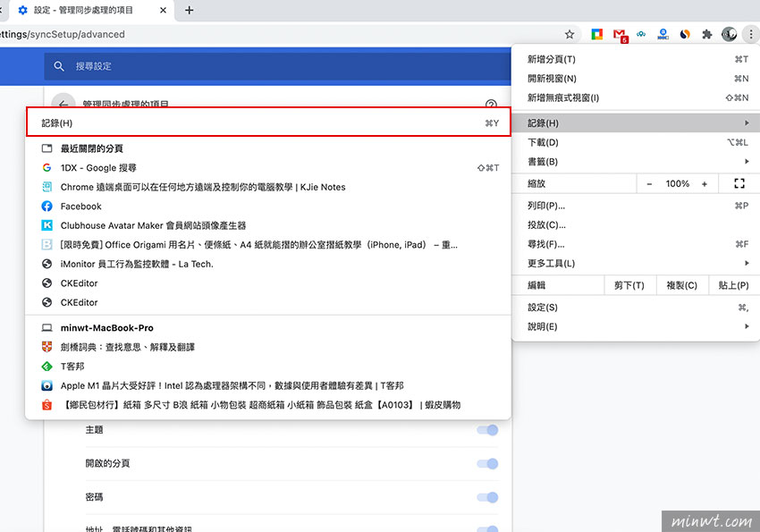Expand 更多工具(L) submenu
The image size is (760, 532).
point(636,264)
